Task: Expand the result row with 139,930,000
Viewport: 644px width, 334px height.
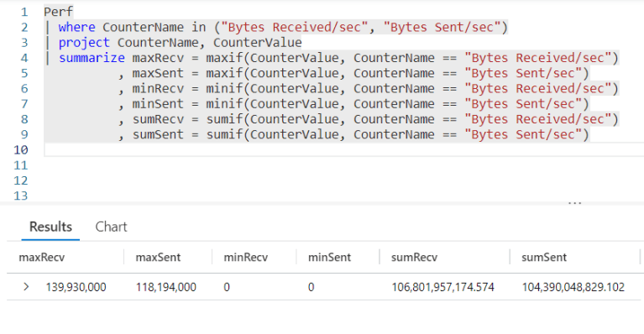Action: (x=26, y=287)
